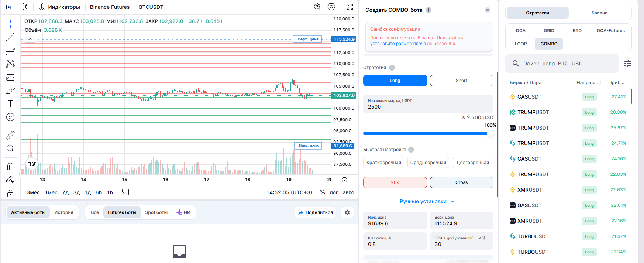The height and width of the screenshot is (263, 644).
Task: Choose Долгосрочная quick setup
Action: click(x=473, y=163)
